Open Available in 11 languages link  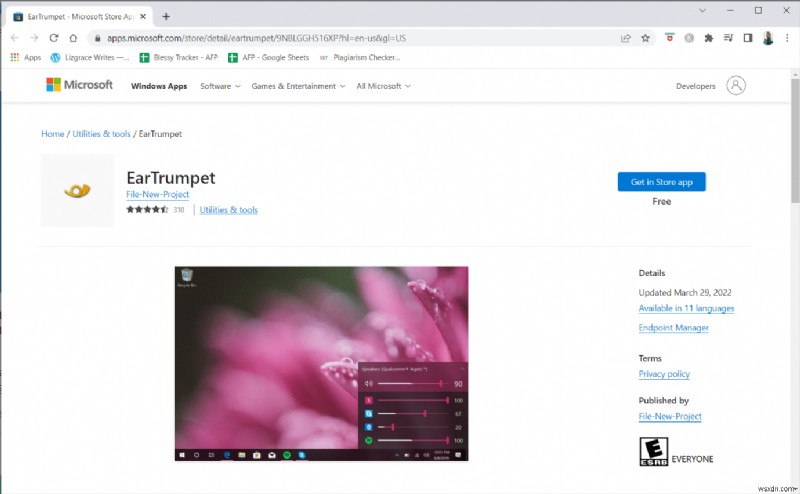[686, 308]
